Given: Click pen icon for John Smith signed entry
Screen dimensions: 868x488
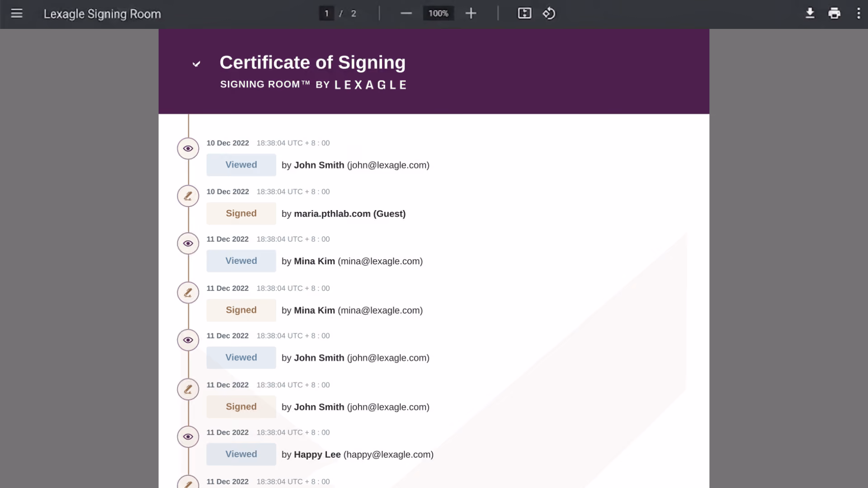Looking at the screenshot, I should [x=188, y=389].
